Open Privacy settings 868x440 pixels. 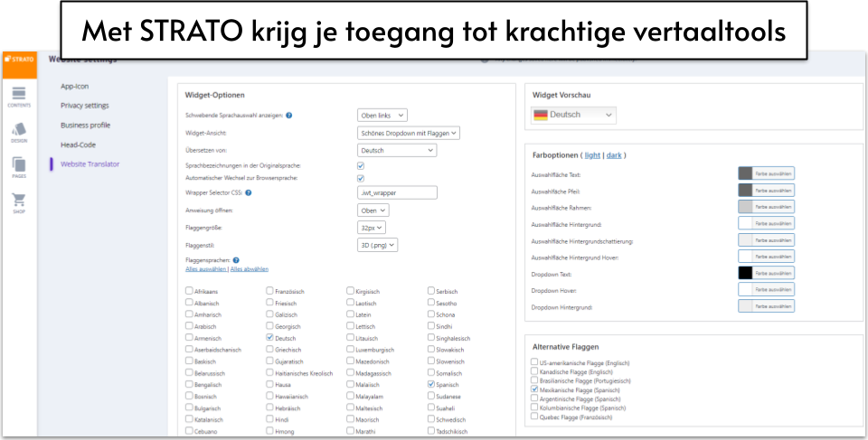point(85,106)
